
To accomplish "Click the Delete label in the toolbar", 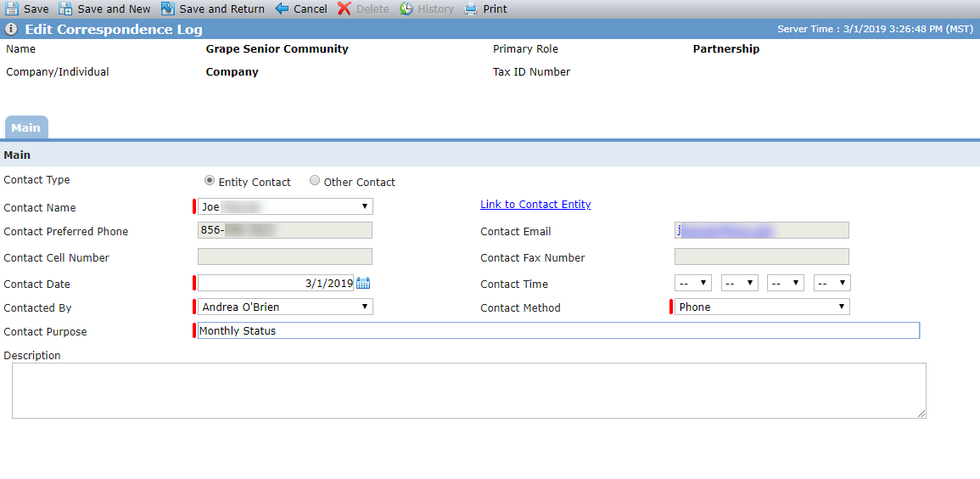I will (372, 9).
